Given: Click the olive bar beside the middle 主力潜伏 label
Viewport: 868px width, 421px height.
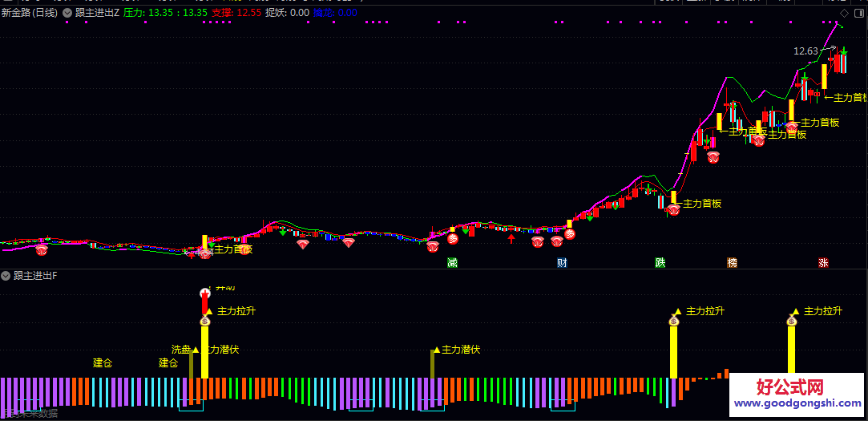Looking at the screenshot, I should 432,364.
